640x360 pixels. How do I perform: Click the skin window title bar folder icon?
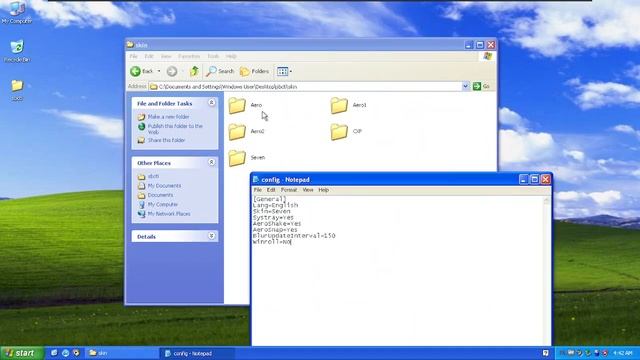[130, 44]
